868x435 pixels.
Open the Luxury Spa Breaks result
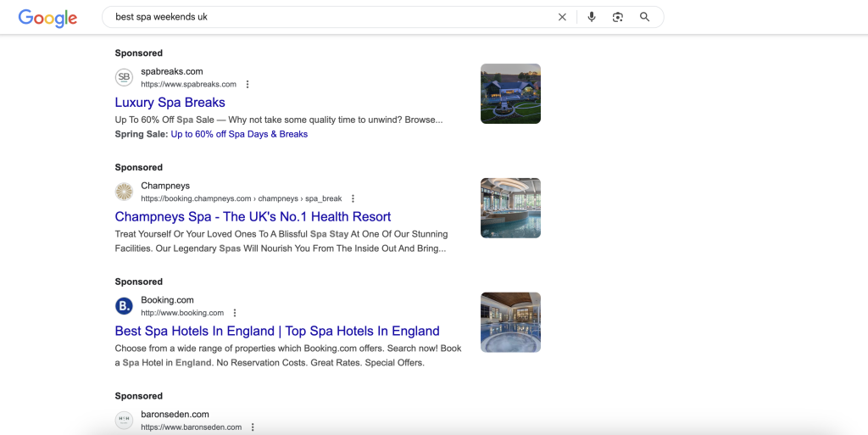point(170,103)
